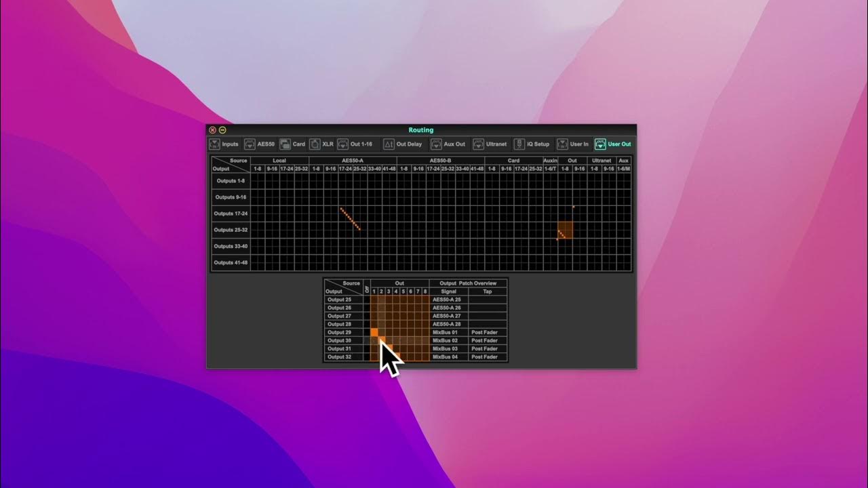Click the MixBus 04 signal cell
Viewport: 868px width, 488px height.
449,357
